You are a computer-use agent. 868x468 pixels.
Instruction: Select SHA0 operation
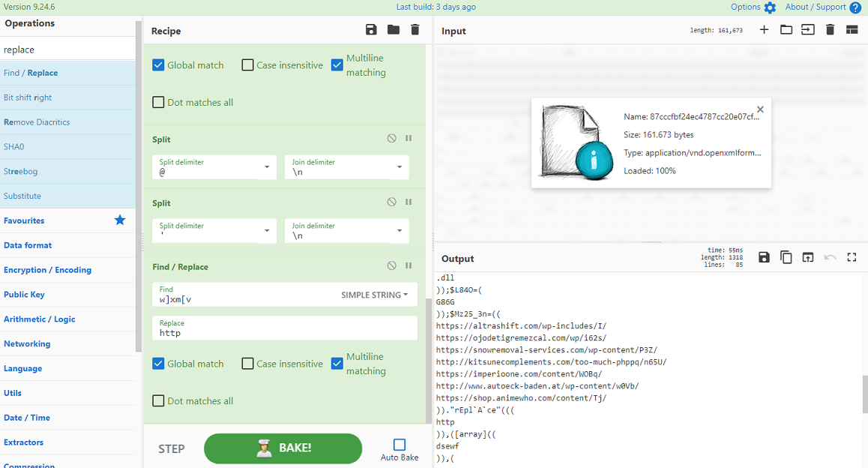click(x=67, y=147)
